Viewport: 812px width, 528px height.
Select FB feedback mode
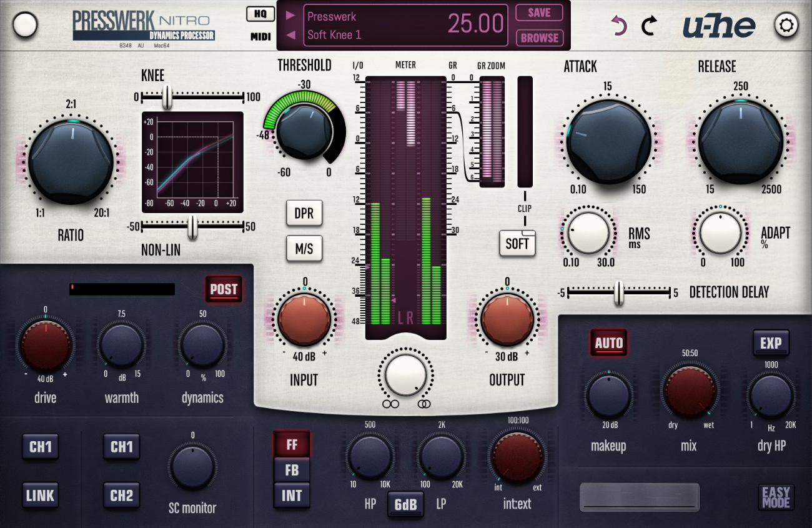pos(292,470)
